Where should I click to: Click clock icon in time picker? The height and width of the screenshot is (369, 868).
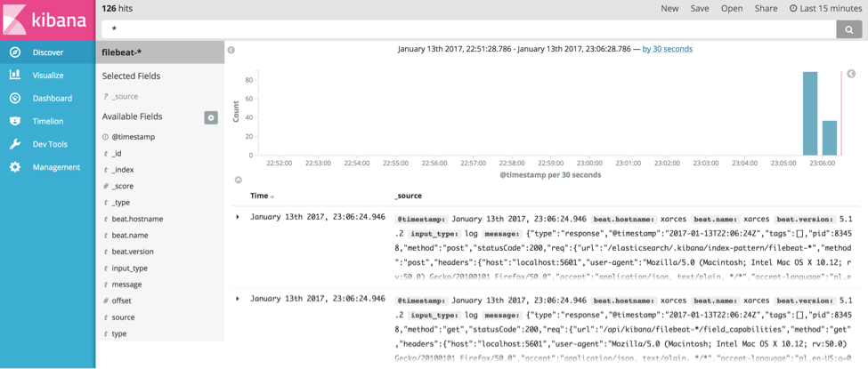[793, 8]
